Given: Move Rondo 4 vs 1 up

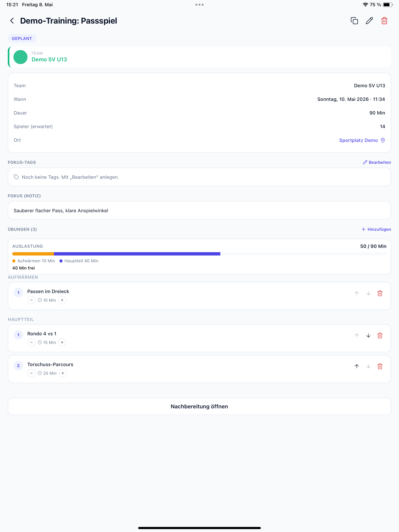Looking at the screenshot, I should click(357, 336).
